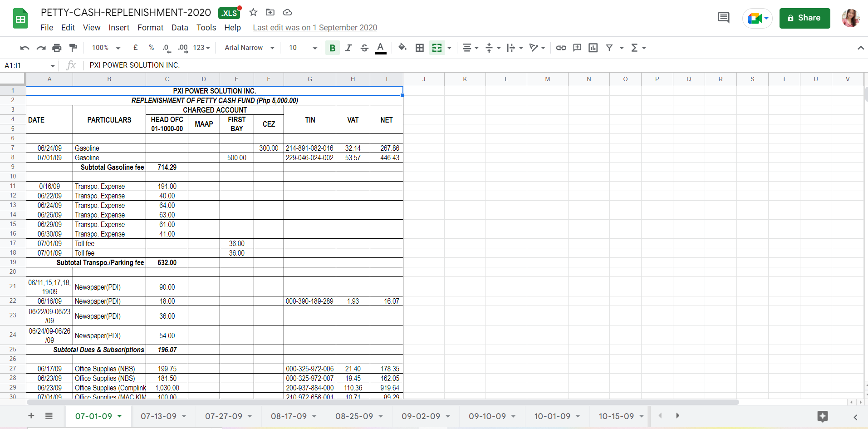The width and height of the screenshot is (868, 429).
Task: Toggle Merge cells button
Action: [437, 48]
